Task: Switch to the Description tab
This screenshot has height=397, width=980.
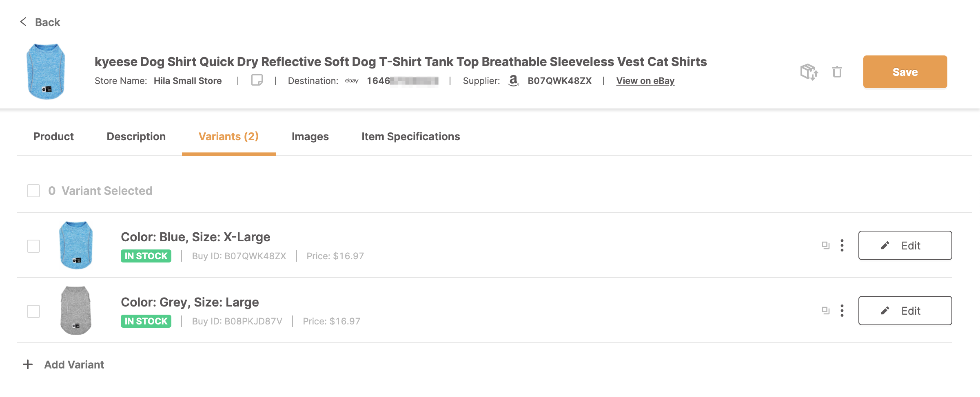Action: click(x=136, y=137)
